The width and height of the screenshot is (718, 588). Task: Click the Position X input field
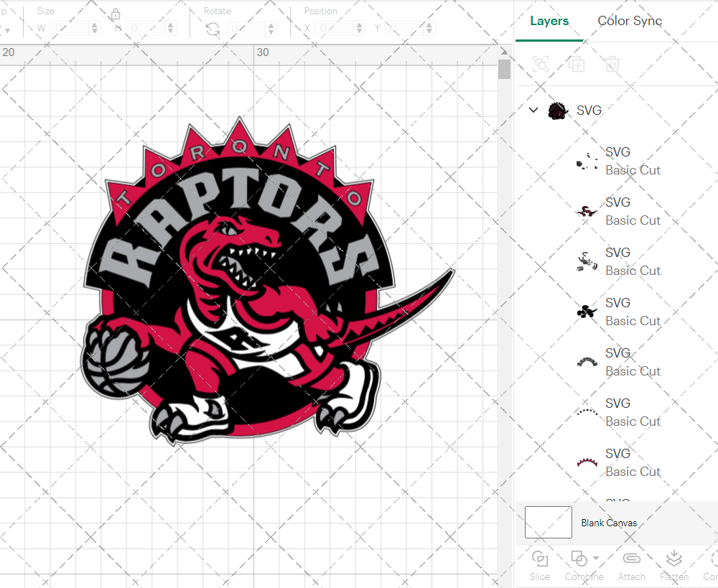[x=335, y=29]
